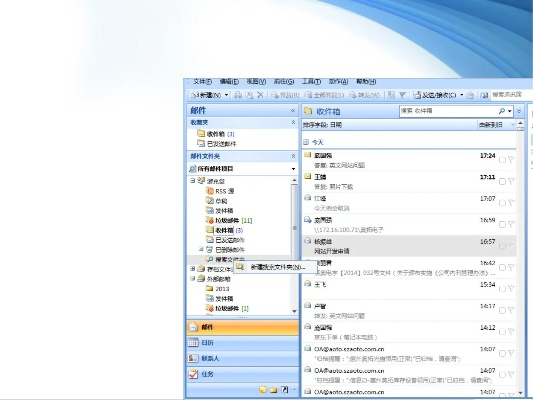Select the Junk E-mail folder marked [1]
533x400 pixels.
[x=227, y=309]
